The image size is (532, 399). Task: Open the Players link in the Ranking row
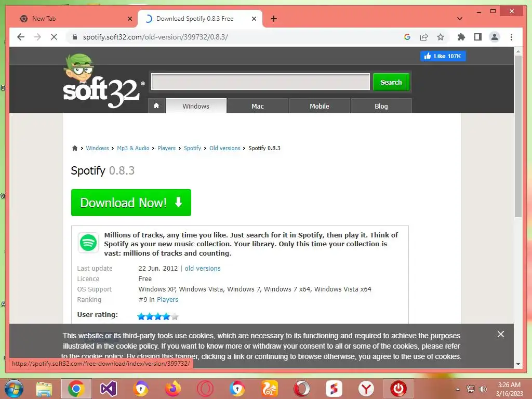pyautogui.click(x=167, y=300)
